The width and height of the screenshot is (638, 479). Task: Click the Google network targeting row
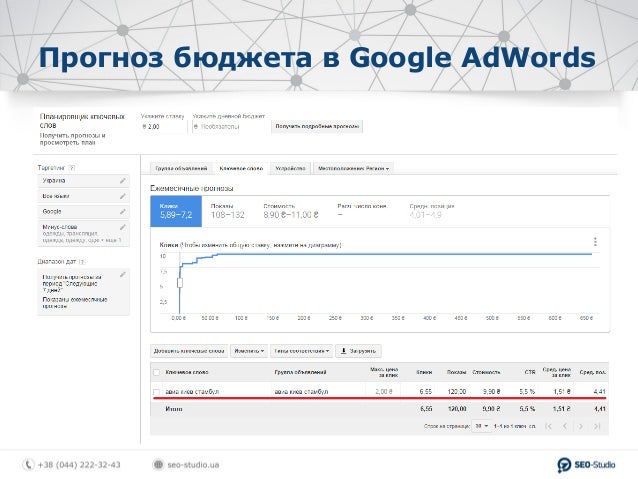(83, 212)
